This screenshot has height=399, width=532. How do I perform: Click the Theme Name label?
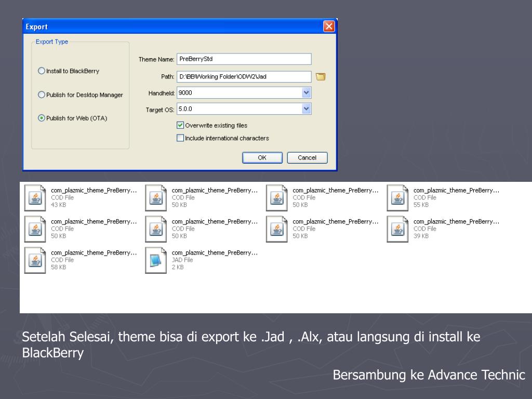pyautogui.click(x=156, y=59)
